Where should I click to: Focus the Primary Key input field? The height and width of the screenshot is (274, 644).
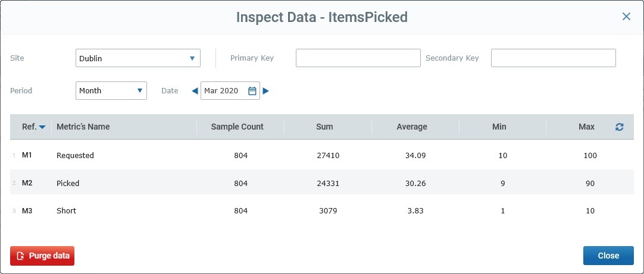[x=358, y=58]
